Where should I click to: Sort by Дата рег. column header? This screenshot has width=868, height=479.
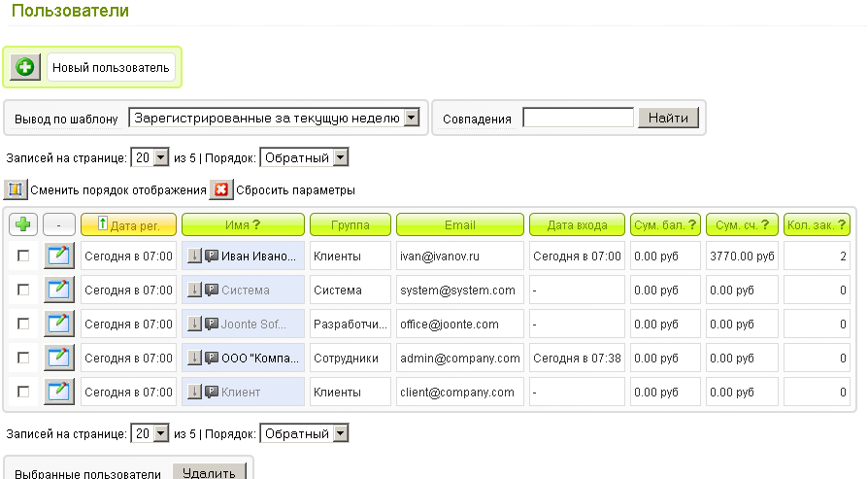128,224
